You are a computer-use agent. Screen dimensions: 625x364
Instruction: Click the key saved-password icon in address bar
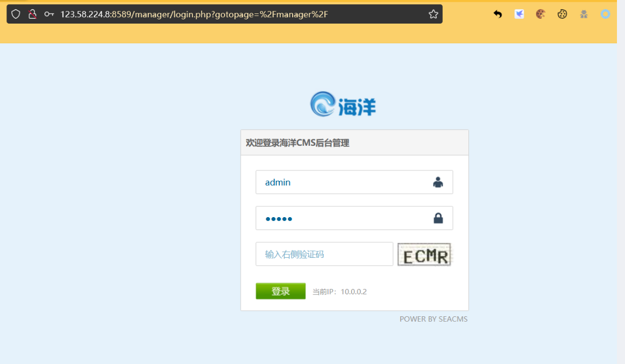tap(49, 14)
